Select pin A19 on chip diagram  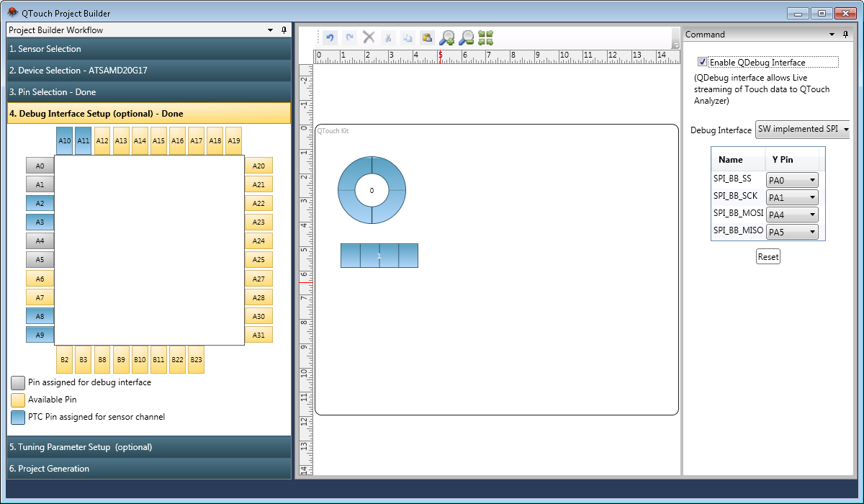coord(234,141)
